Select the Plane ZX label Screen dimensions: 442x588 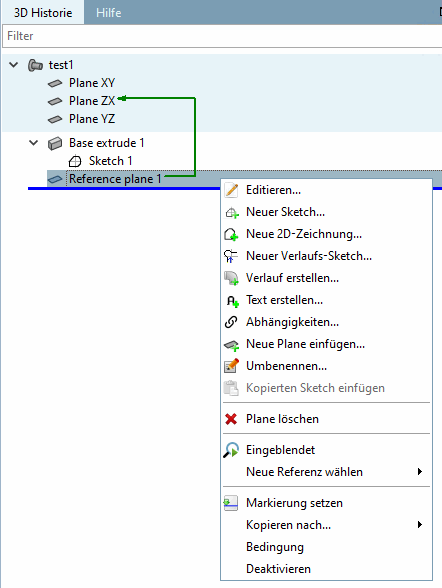pyautogui.click(x=92, y=101)
